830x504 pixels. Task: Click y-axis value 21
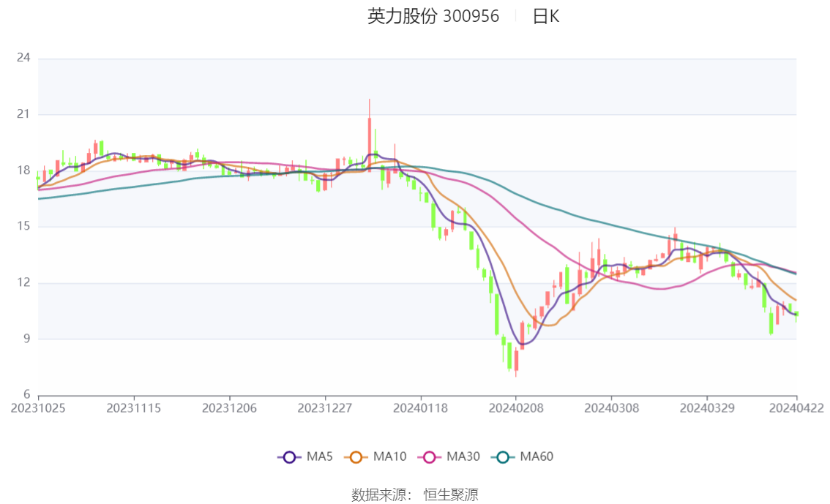click(23, 113)
